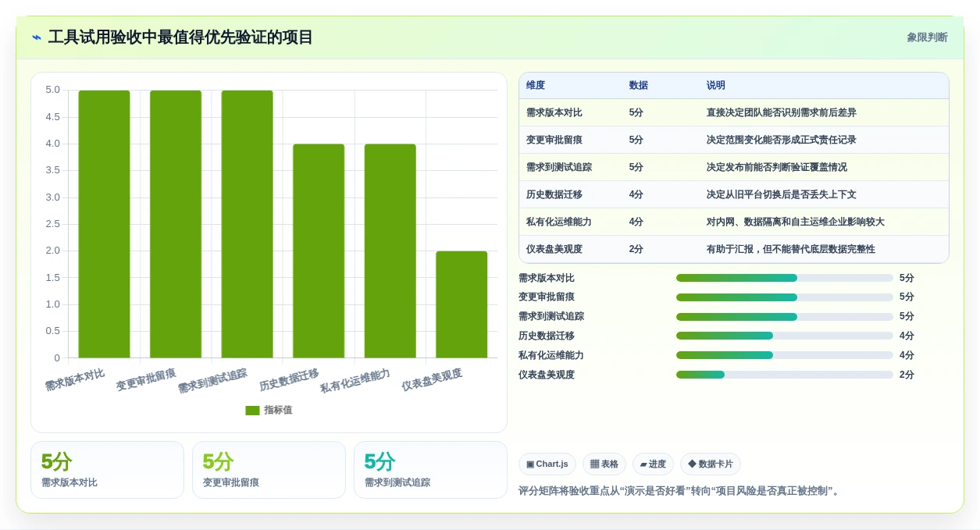The height and width of the screenshot is (530, 980).
Task: Click description 决定范围变化能否形成正式责任记录
Action: [782, 141]
